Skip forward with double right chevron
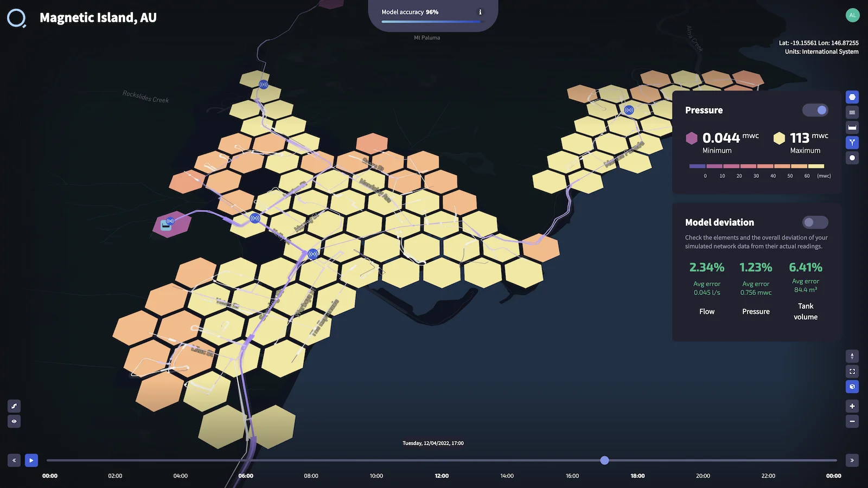This screenshot has width=868, height=488. coord(852,460)
